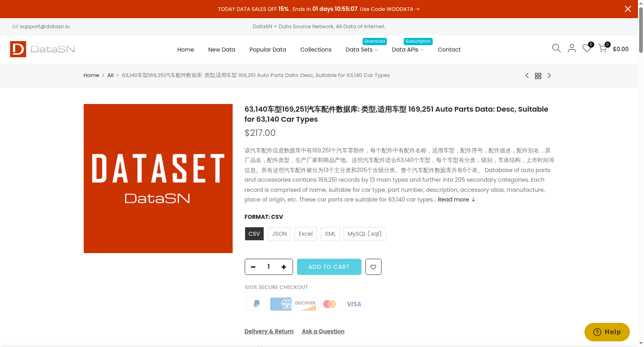Click the American Express payment icon
This screenshot has height=347, width=644.
click(281, 304)
